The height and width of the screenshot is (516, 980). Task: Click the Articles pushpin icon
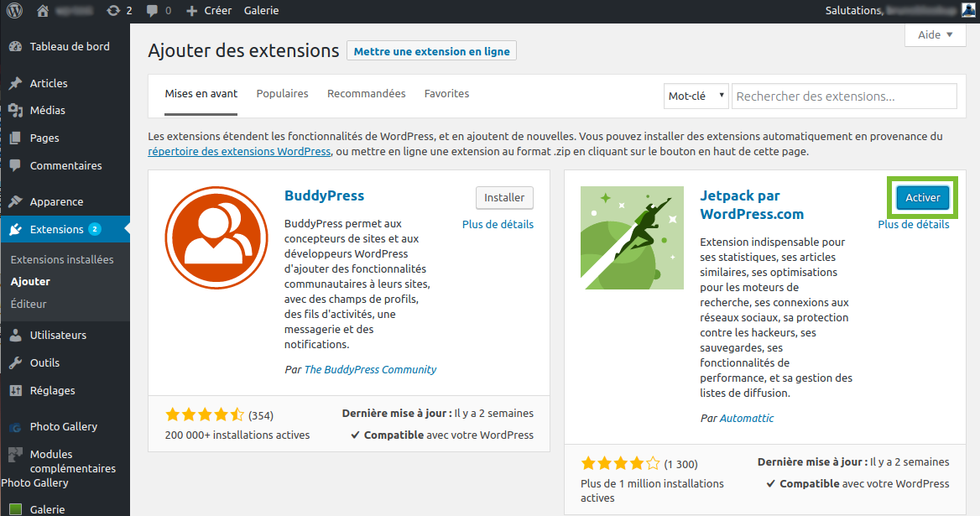click(x=15, y=84)
